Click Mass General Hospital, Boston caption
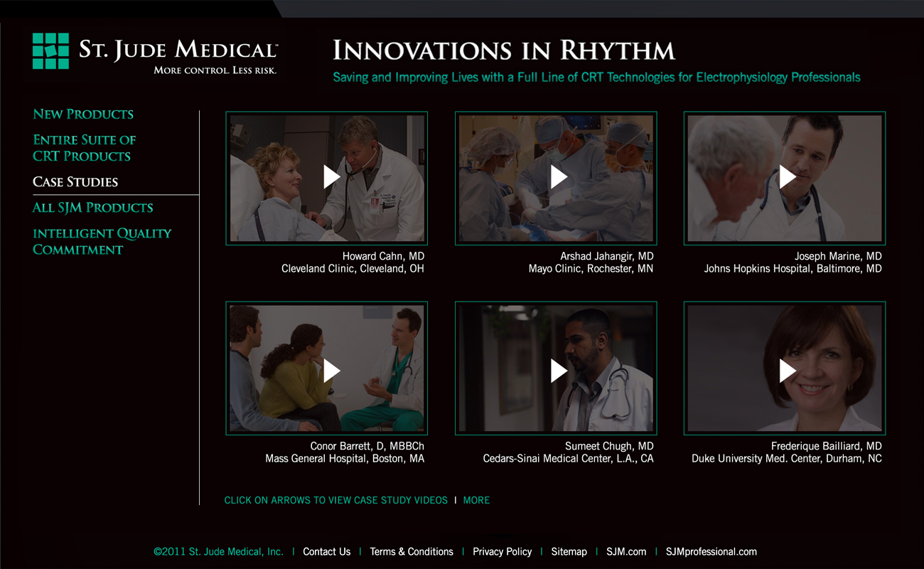 345,459
